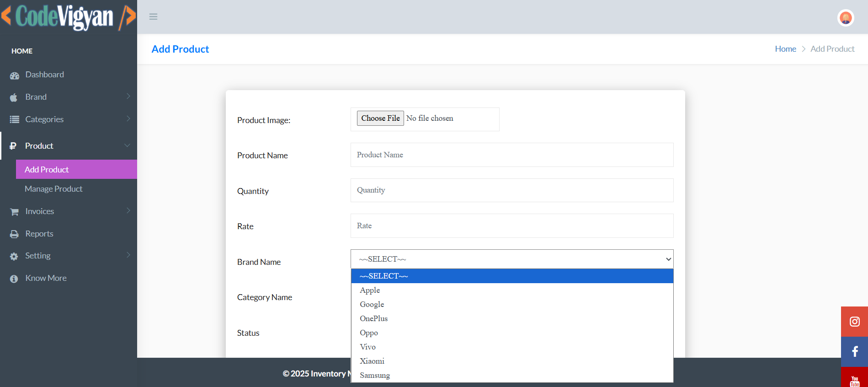The image size is (868, 387).
Task: Click the Dashboard gauge icon in sidebar
Action: [x=15, y=75]
